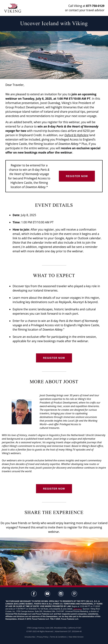Image resolution: width=108 pixels, height=644 pixels.
Task: Click the Viking logo in header
Action: 13,8
